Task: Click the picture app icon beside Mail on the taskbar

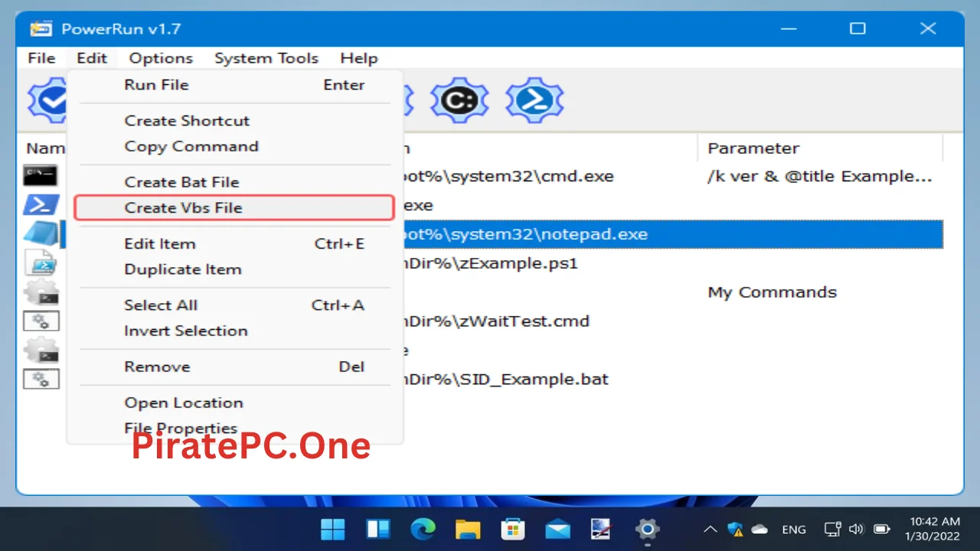Action: point(602,529)
